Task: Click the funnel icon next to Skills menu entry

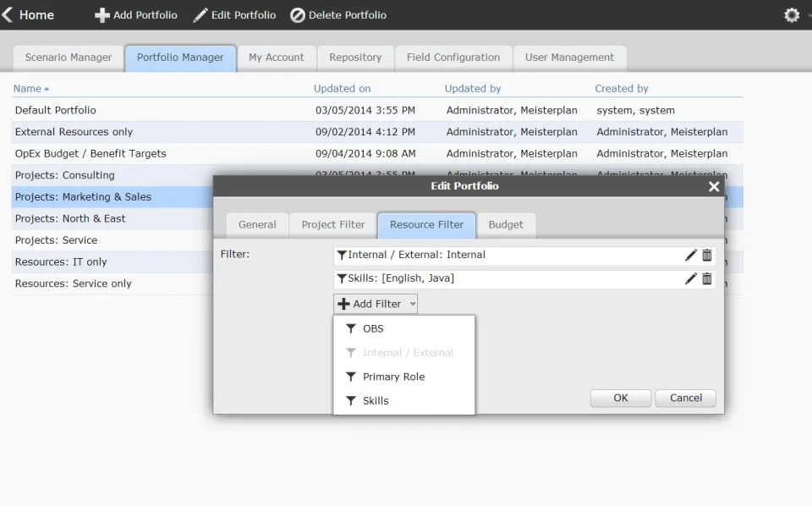Action: click(350, 401)
